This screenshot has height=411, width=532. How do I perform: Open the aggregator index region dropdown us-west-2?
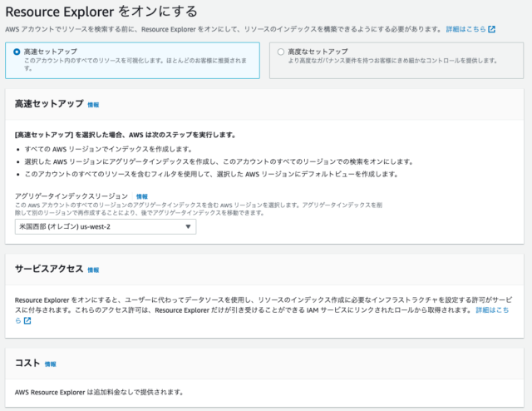point(106,226)
